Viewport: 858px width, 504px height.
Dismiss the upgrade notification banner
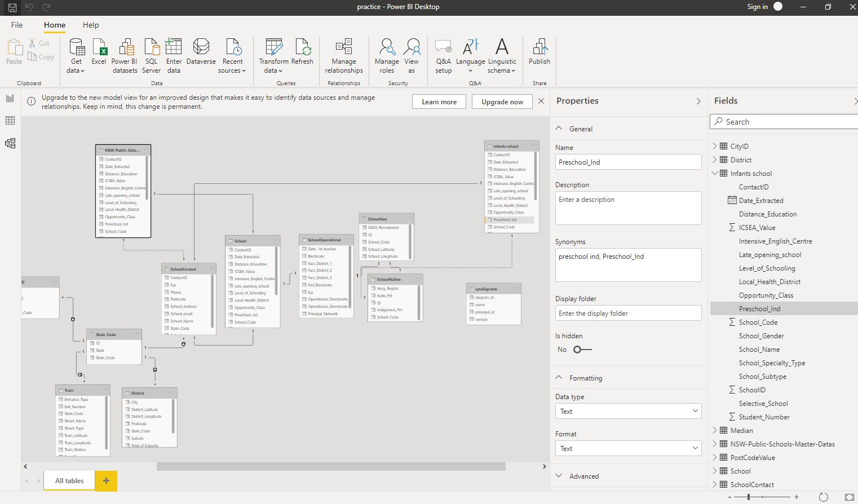point(541,101)
